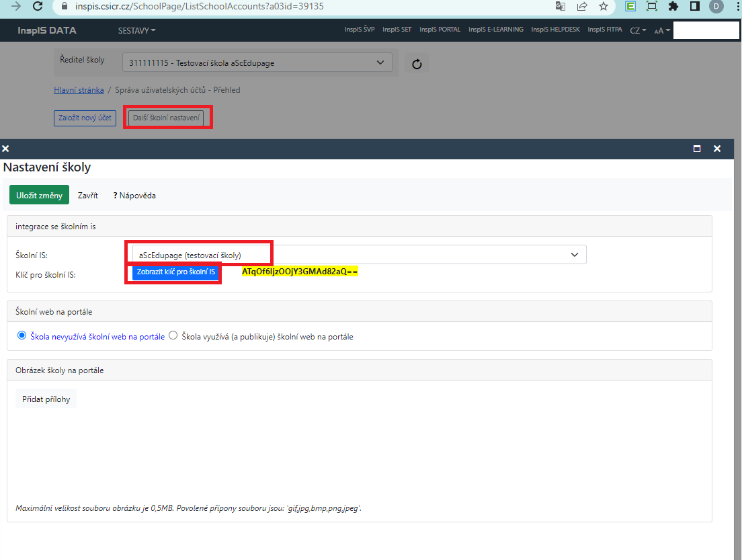Image resolution: width=742 pixels, height=560 pixels.
Task: Click the share page icon
Action: click(x=581, y=7)
